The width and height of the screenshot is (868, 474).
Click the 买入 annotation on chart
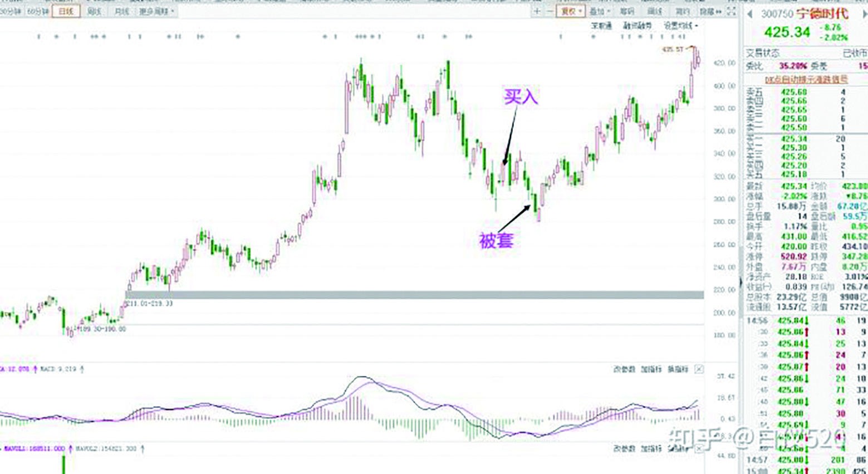521,97
